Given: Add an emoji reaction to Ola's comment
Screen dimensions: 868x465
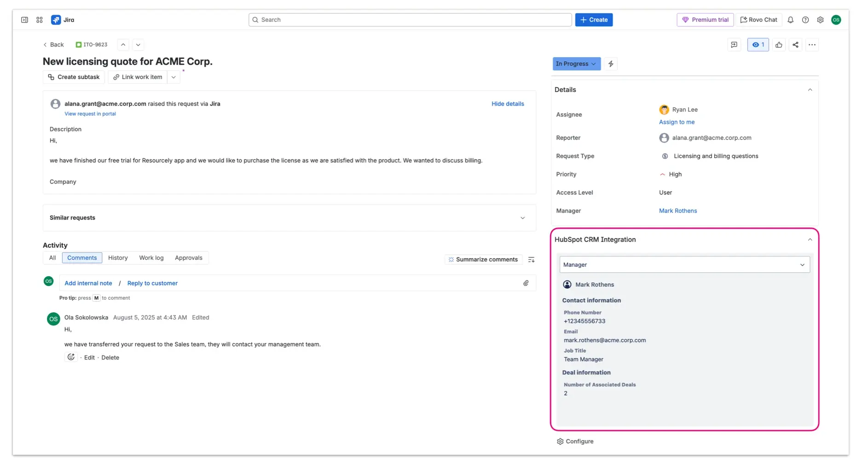Looking at the screenshot, I should (71, 357).
